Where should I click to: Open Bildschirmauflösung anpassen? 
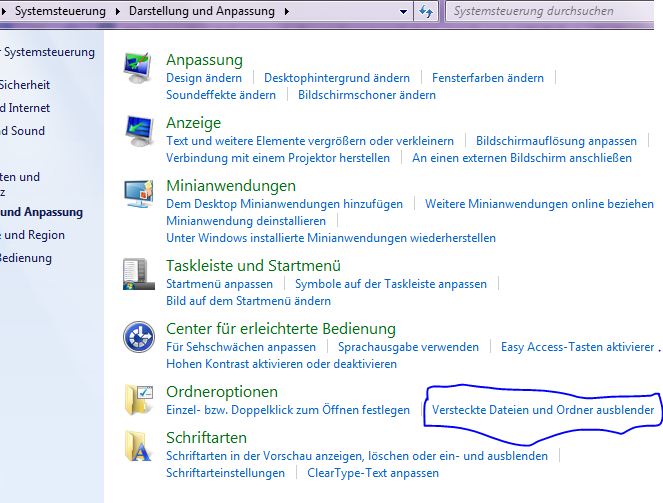(x=556, y=141)
